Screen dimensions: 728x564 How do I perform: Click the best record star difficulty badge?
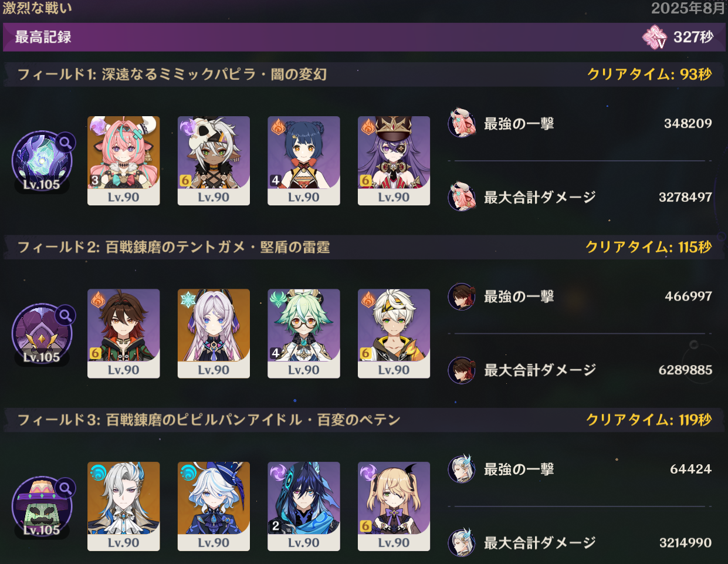tap(655, 37)
